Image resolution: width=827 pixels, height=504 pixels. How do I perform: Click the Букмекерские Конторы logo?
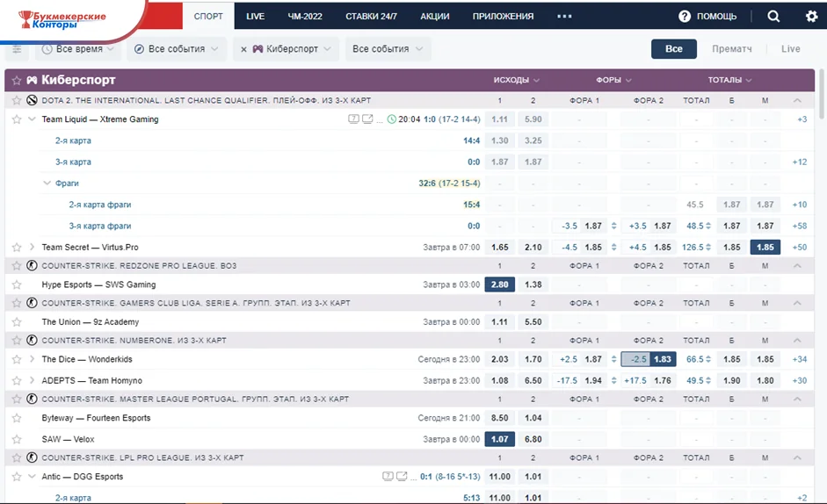point(62,19)
